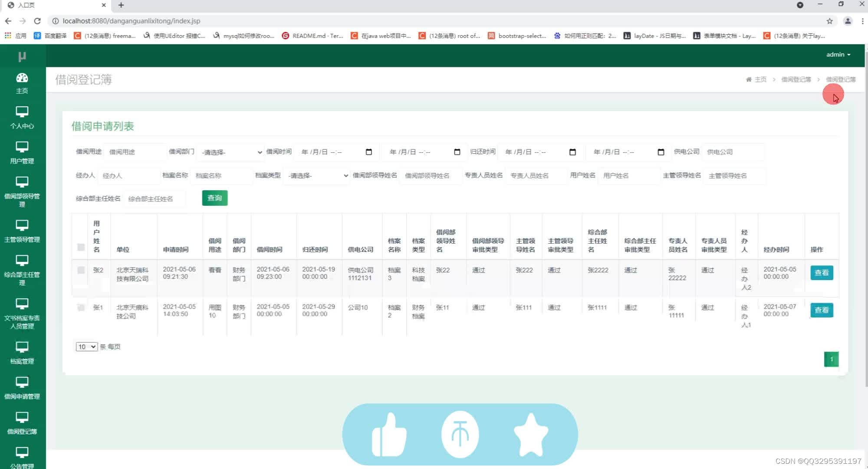Open 个人中心 (Personal Center) panel
The width and height of the screenshot is (868, 469).
pyautogui.click(x=23, y=118)
